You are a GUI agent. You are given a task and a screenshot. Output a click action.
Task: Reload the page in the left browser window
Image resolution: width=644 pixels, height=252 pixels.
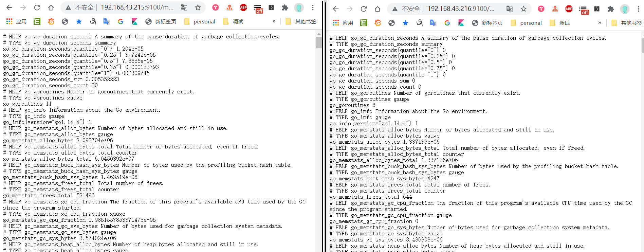(x=37, y=7)
